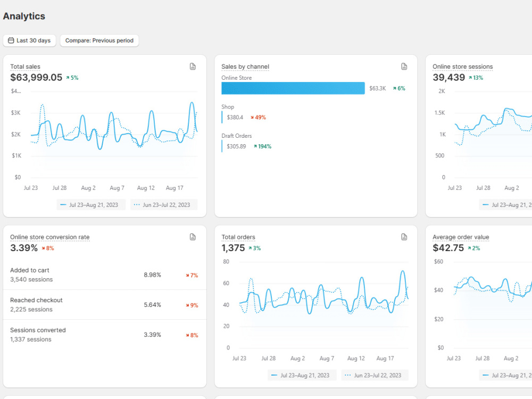Toggle the Jun 23–Jul 22, 2023 legend in Total orders
This screenshot has height=399, width=532.
click(375, 375)
